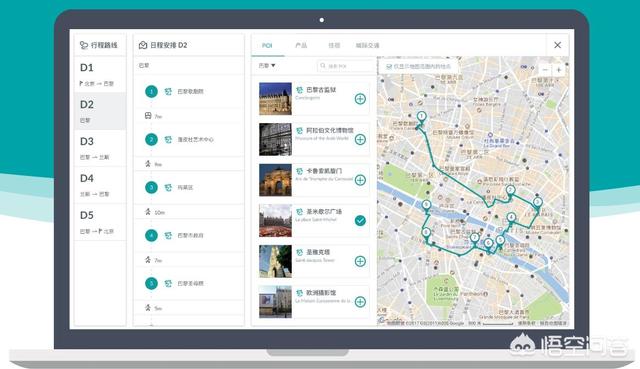This screenshot has height=369, width=640.
Task: Uncheck the selected 圣米歇尔广场 checkmark
Action: tap(360, 220)
